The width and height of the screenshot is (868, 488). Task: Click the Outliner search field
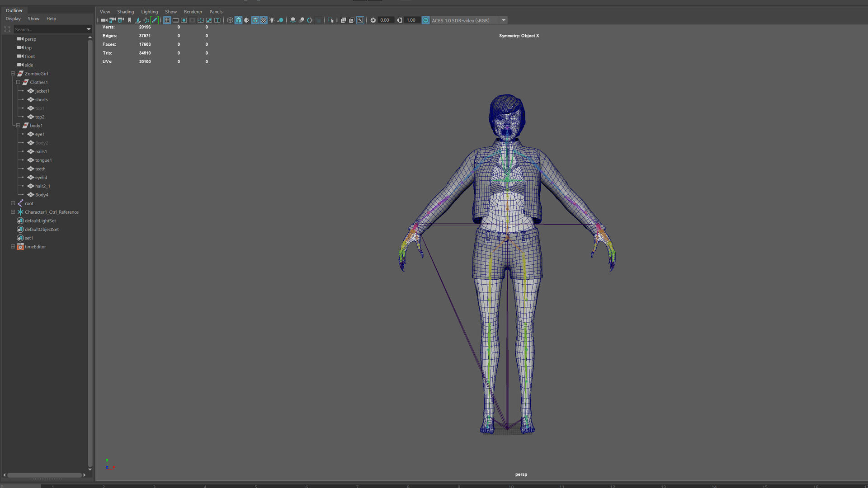(x=49, y=29)
